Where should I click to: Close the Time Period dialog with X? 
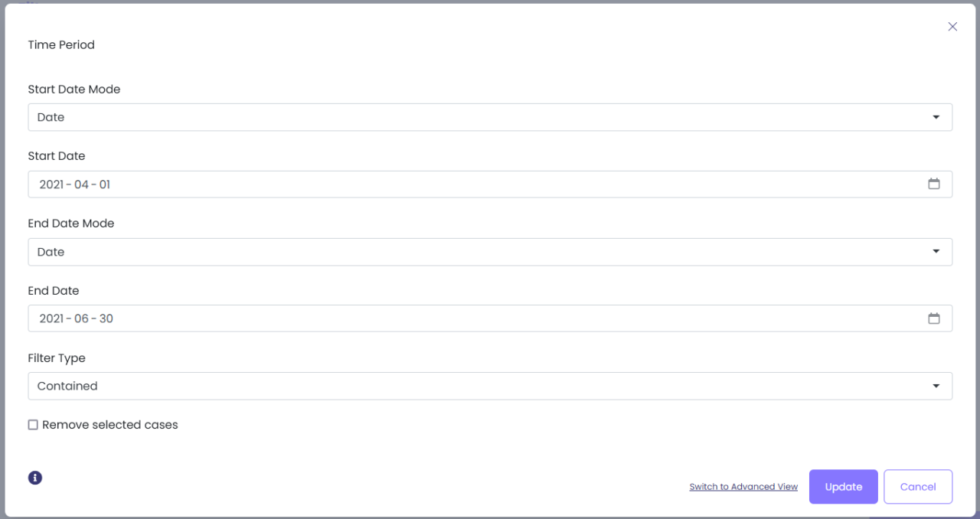(952, 27)
